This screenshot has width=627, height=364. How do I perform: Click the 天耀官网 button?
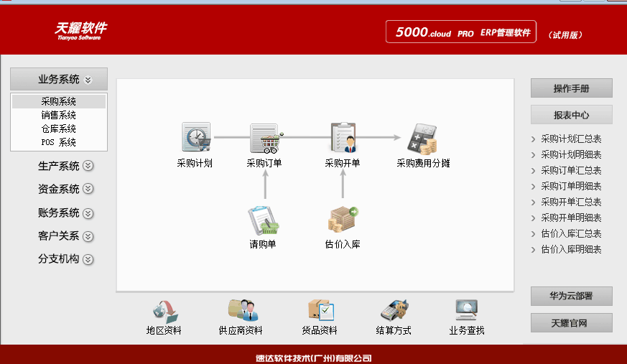(x=572, y=323)
